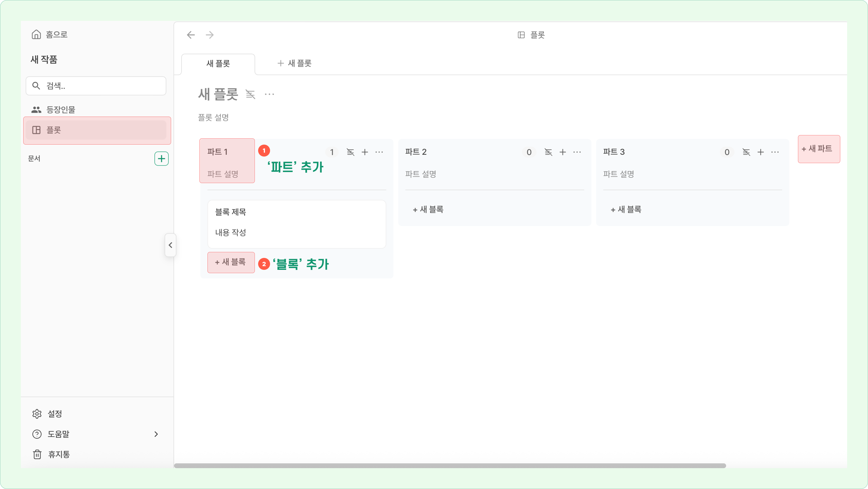Go home via the 홈으로 link
The height and width of the screenshot is (489, 868).
click(x=49, y=34)
